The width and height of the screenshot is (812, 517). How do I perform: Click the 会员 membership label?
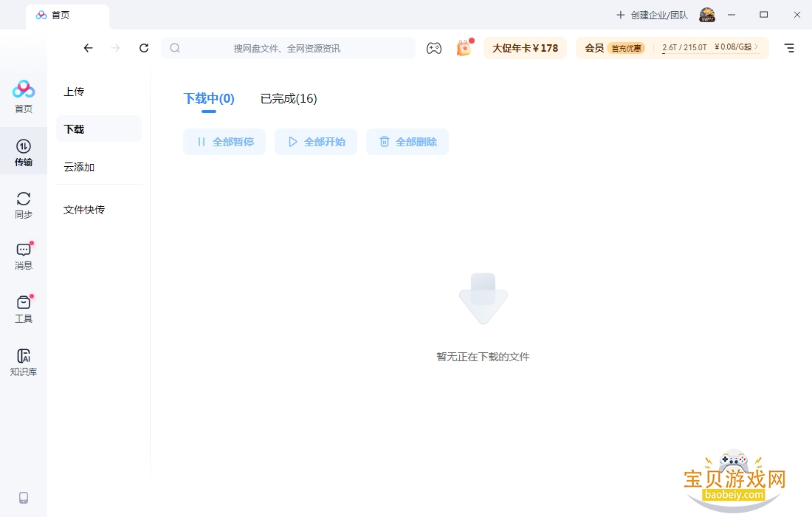[x=594, y=48]
